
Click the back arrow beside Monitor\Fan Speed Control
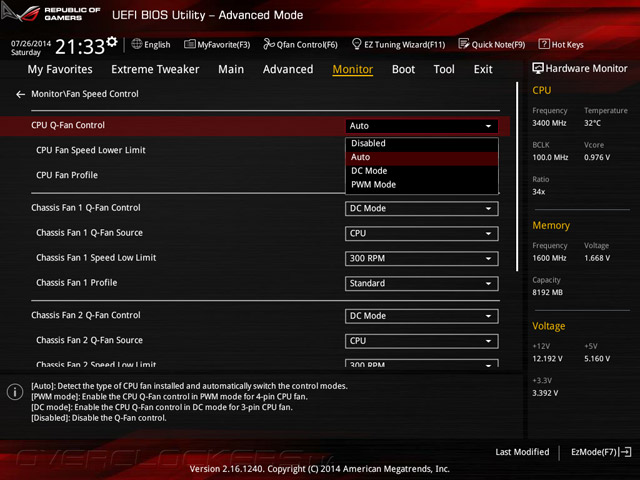point(20,95)
